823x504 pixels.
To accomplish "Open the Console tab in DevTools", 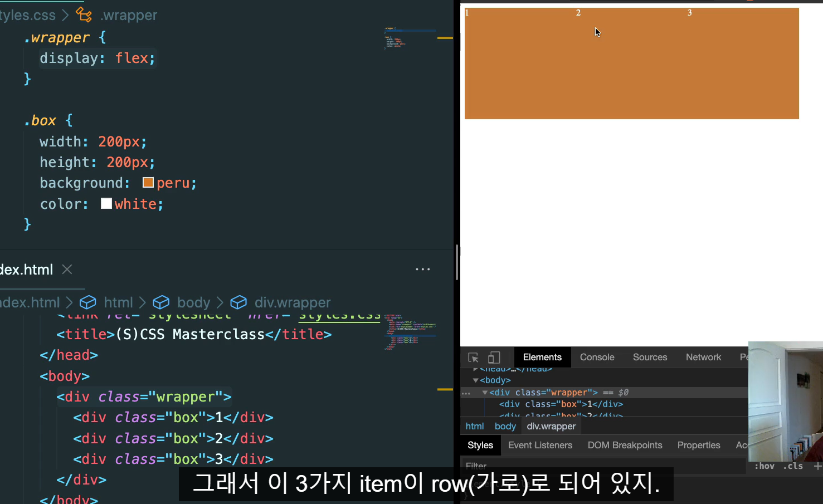I will (597, 358).
